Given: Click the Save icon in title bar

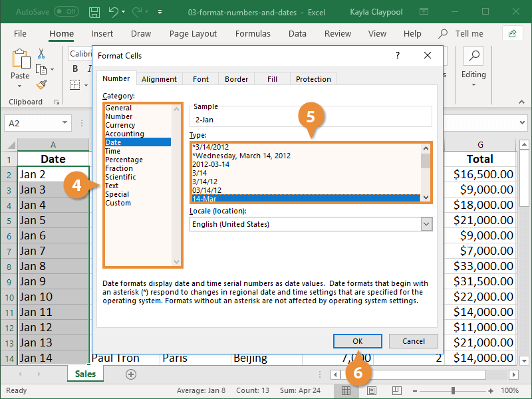Looking at the screenshot, I should tap(94, 13).
